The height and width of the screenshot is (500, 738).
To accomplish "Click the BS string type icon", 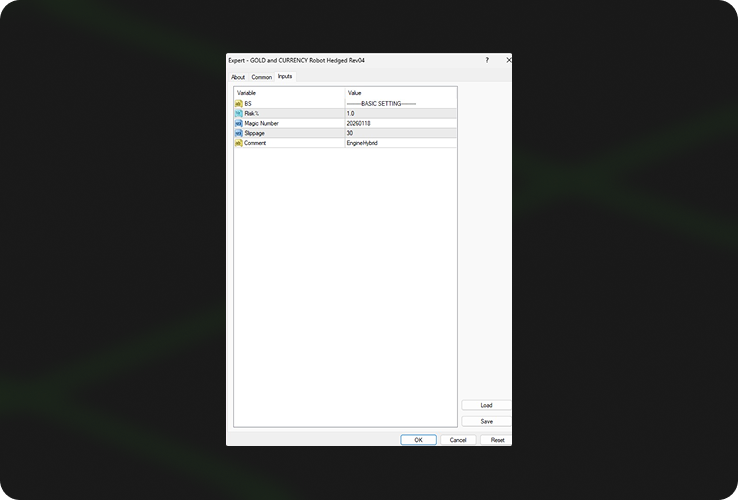I will click(239, 103).
